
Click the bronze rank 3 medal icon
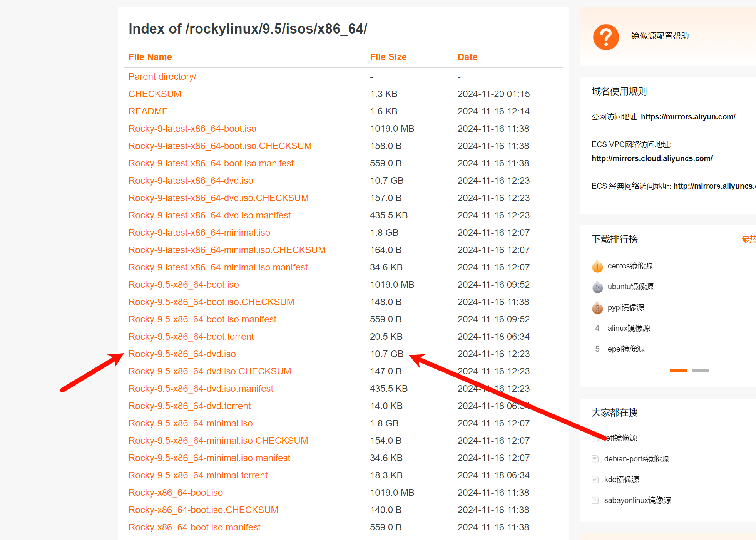597,308
